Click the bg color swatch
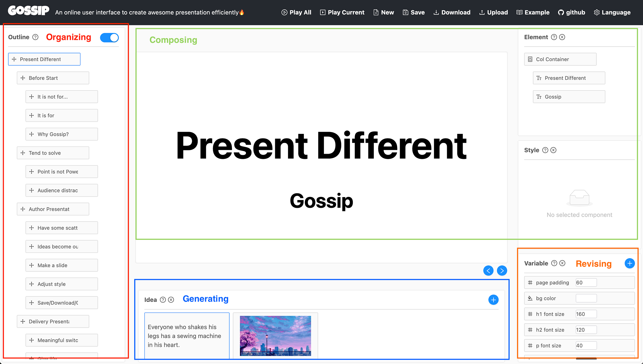 (586, 298)
